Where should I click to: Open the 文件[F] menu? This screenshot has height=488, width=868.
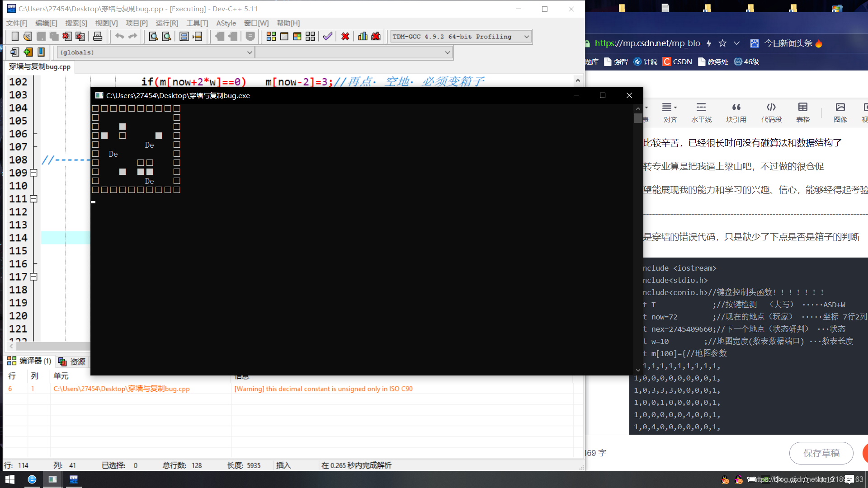(x=17, y=23)
